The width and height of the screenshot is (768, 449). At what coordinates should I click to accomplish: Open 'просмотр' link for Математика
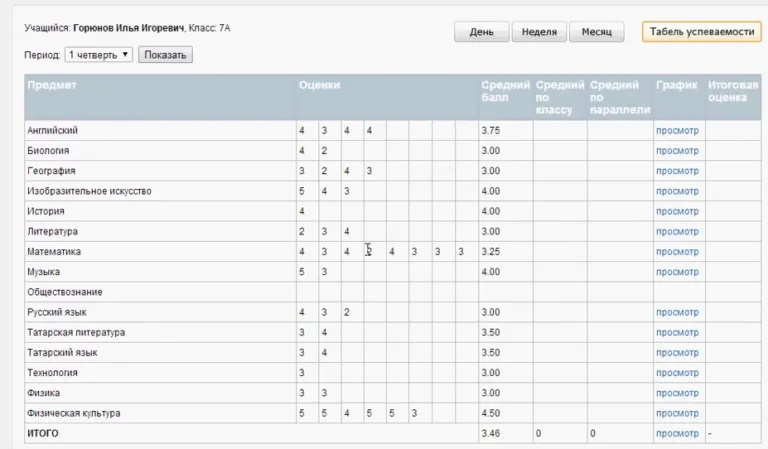pos(677,252)
